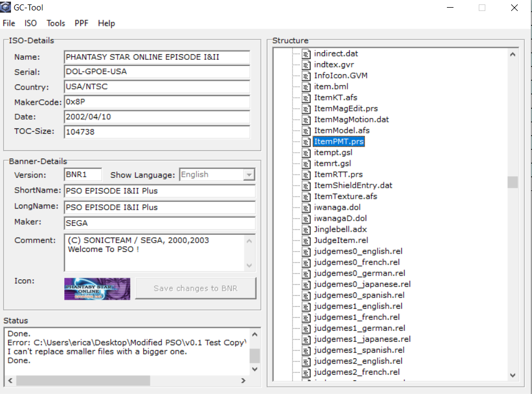Select judgemes1_japanese.rel in the tree

pos(362,340)
